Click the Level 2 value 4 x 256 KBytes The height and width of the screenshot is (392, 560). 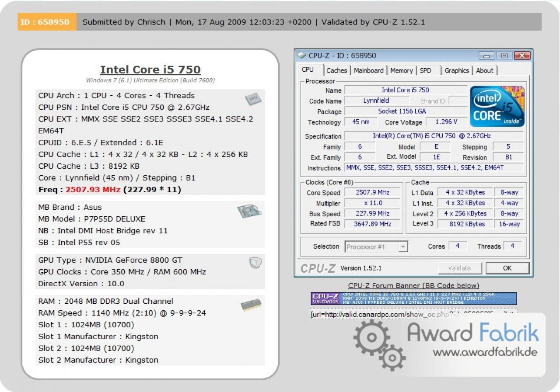pos(465,213)
